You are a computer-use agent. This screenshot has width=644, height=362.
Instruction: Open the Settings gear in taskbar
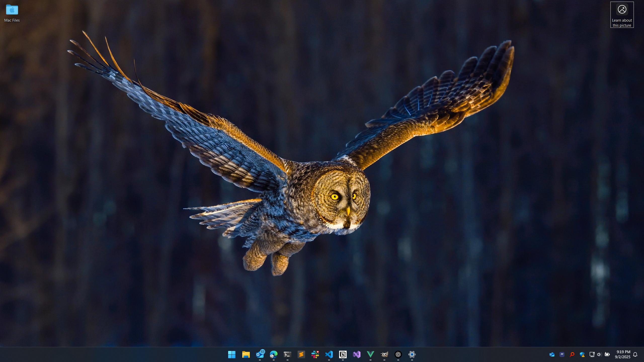coord(412,354)
